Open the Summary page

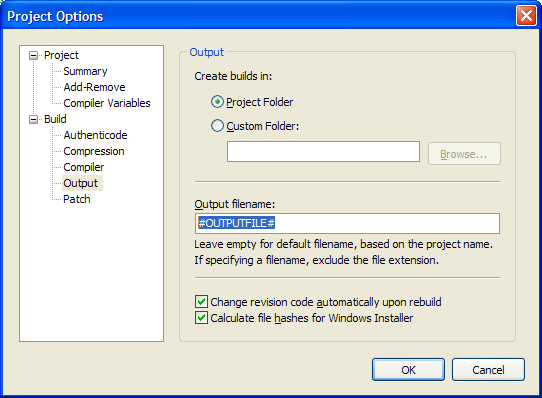[85, 71]
